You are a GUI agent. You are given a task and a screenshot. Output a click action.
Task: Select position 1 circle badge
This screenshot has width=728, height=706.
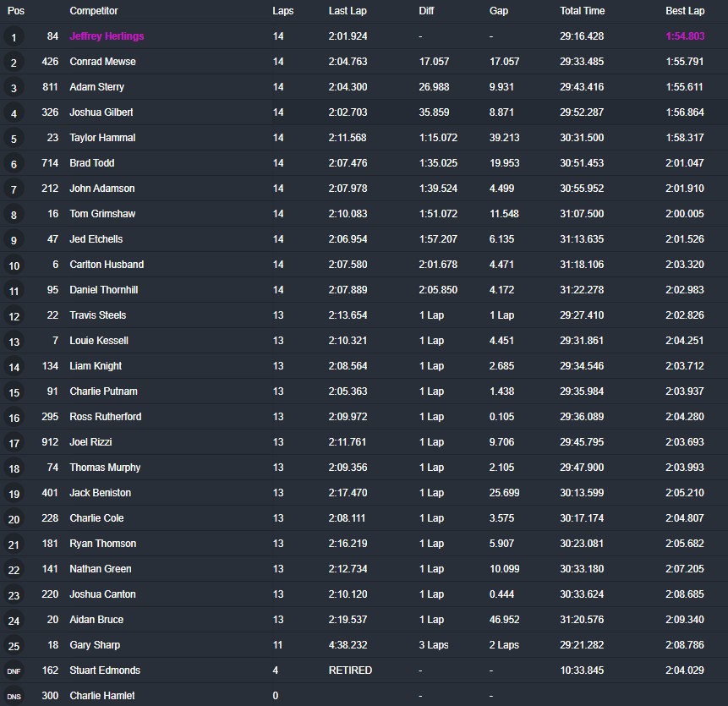[14, 37]
